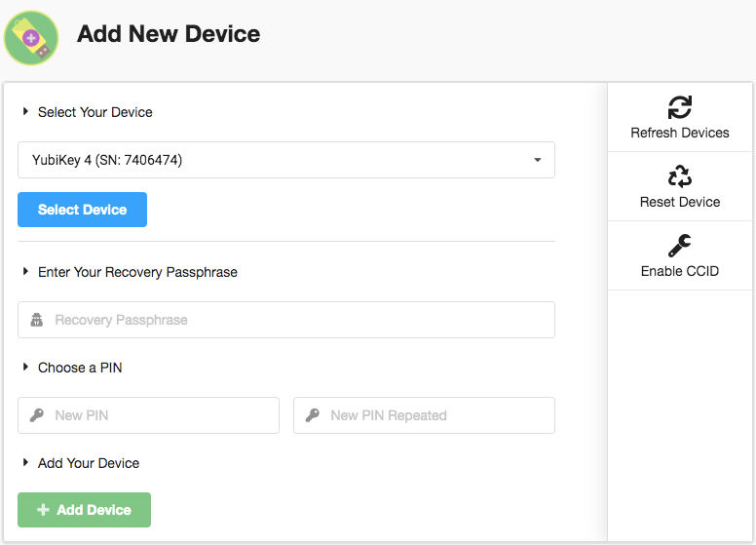Click the blue Select Device button
This screenshot has height=545, width=756.
pyautogui.click(x=83, y=210)
